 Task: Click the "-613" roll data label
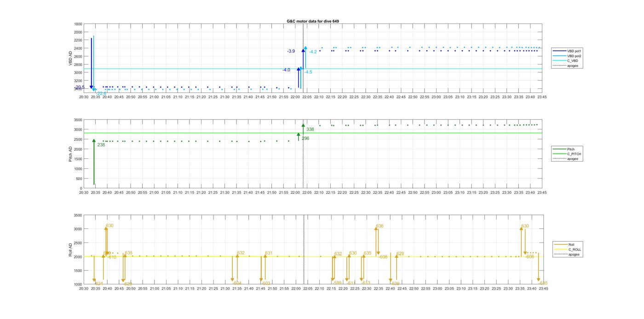tap(366, 283)
